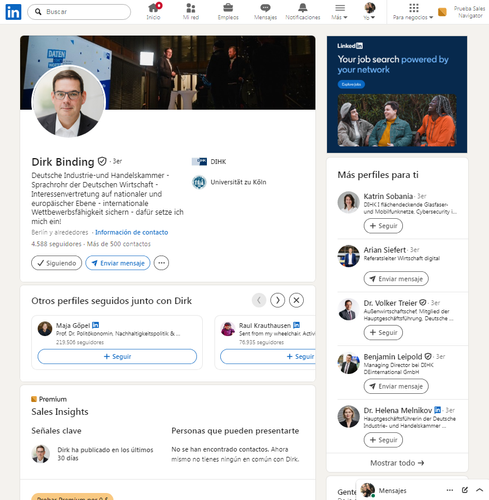The height and width of the screenshot is (500, 489).
Task: Click the LinkedIn job search ad image
Action: pyautogui.click(x=397, y=120)
